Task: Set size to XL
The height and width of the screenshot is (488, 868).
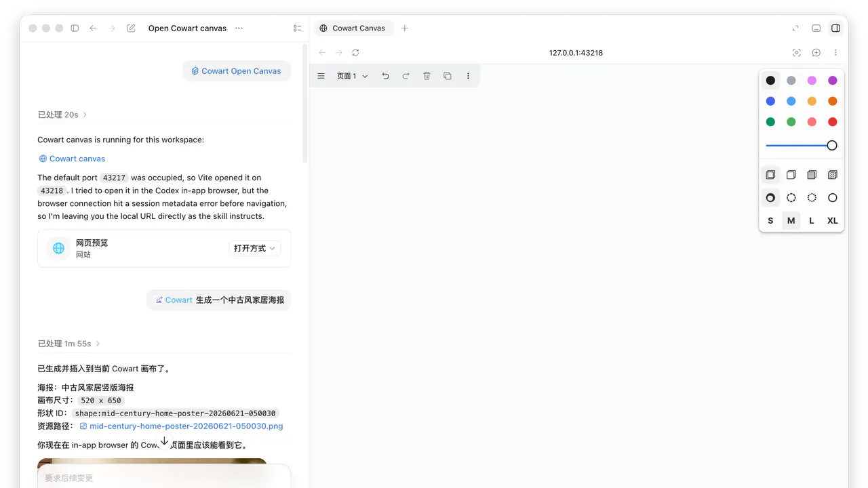Action: click(833, 221)
